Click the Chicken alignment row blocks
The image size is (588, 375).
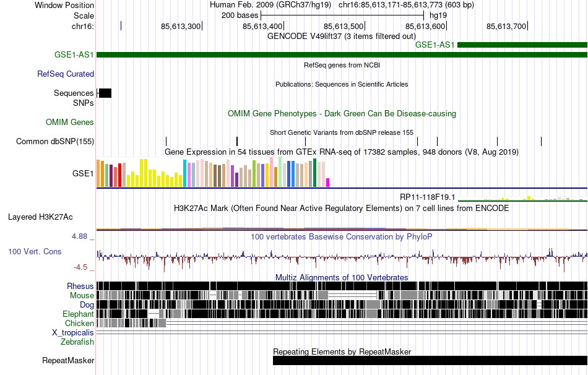click(131, 323)
